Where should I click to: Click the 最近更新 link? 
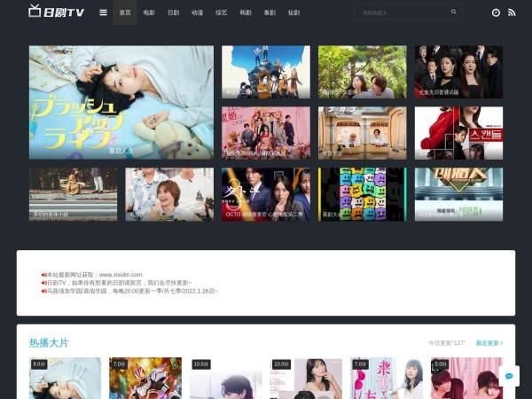click(x=488, y=342)
